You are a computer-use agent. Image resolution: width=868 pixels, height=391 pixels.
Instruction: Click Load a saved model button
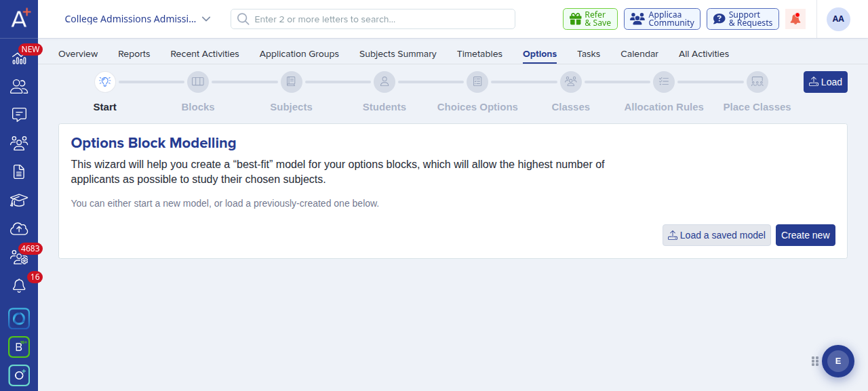tap(717, 235)
